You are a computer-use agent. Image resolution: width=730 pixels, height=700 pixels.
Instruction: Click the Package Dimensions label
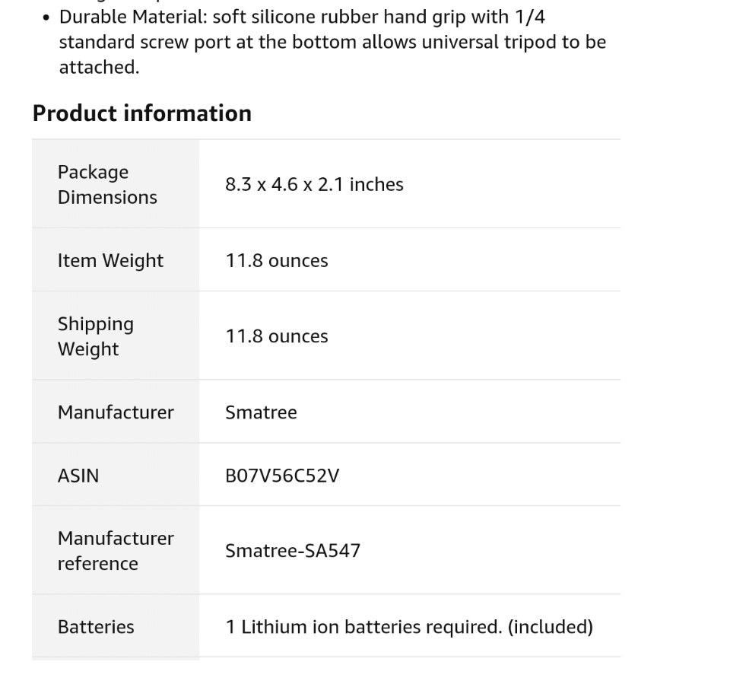107,184
